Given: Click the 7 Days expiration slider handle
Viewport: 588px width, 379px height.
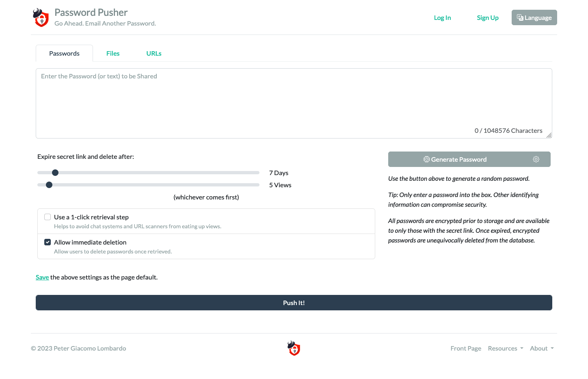Looking at the screenshot, I should point(55,172).
